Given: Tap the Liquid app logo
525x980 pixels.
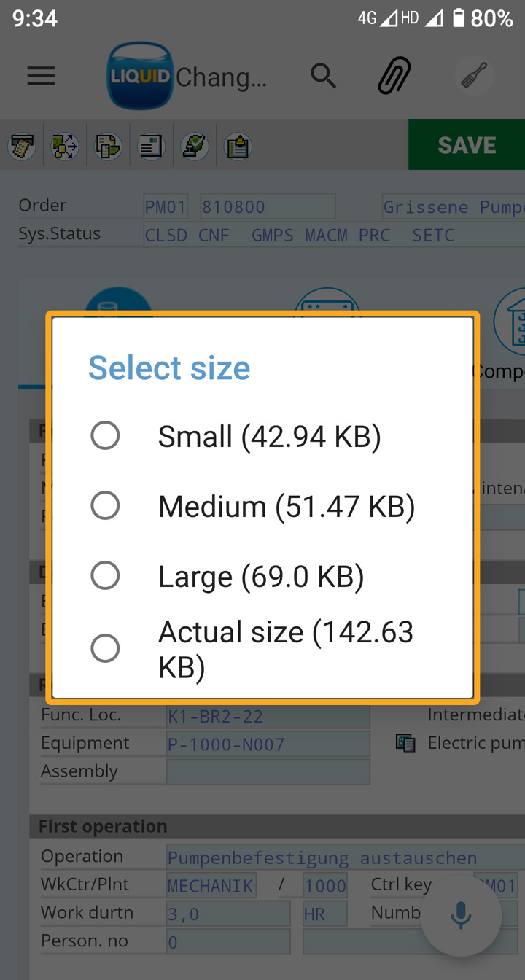Looking at the screenshot, I should click(139, 76).
